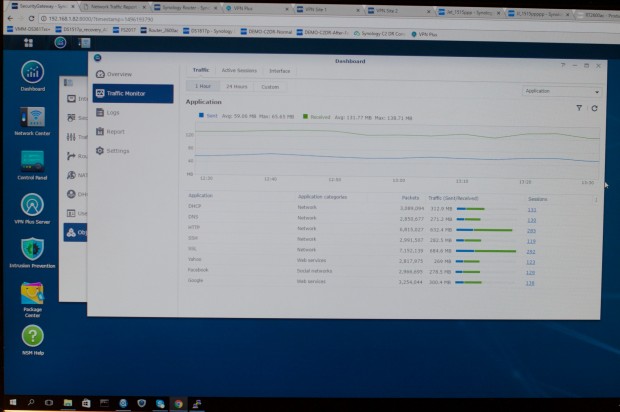Select the Custom time range
The height and width of the screenshot is (412, 620).
pos(270,87)
